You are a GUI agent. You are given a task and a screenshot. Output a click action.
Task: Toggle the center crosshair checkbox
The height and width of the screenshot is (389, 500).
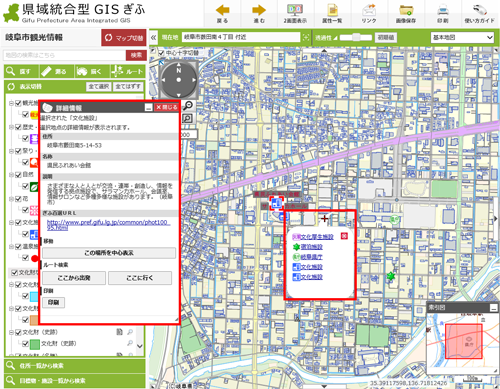tap(162, 53)
